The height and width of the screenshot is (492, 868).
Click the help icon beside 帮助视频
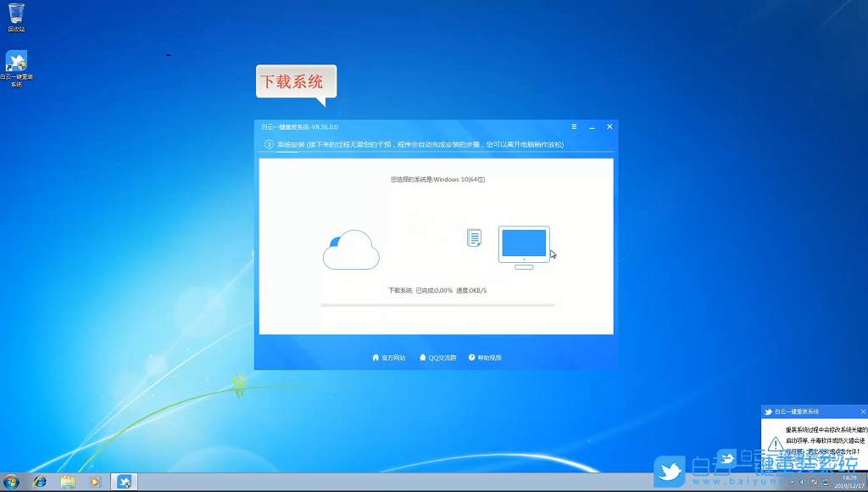(472, 357)
